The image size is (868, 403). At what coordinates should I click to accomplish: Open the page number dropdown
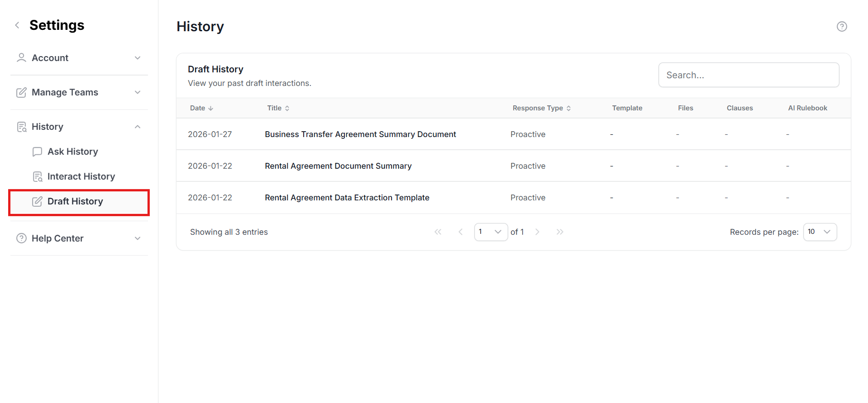[x=491, y=232]
